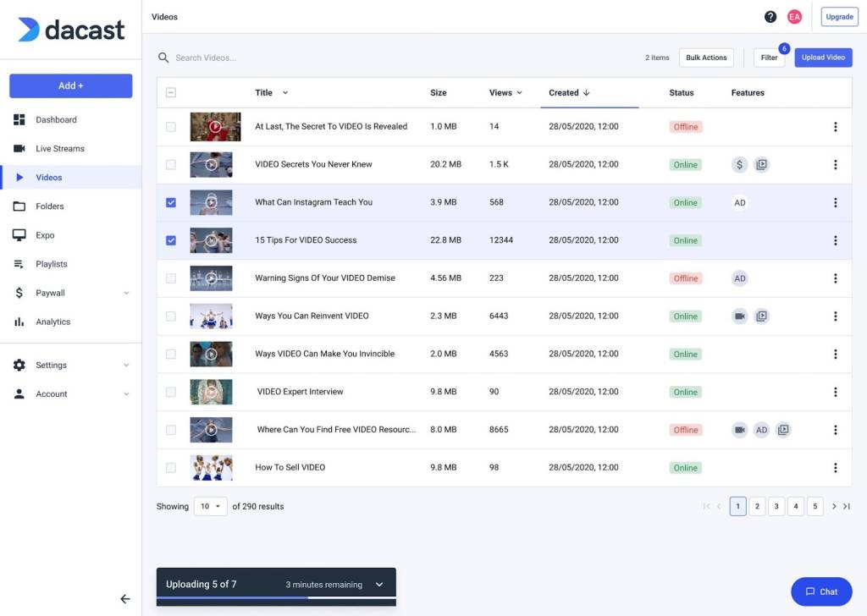Viewport: 867px width, 616px height.
Task: Navigate to Analytics in the sidebar
Action: tap(52, 322)
